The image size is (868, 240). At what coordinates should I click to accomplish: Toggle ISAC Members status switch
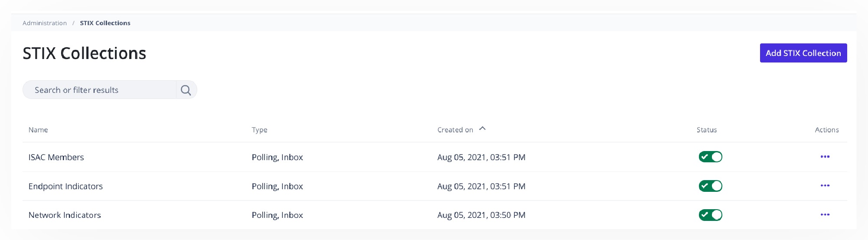click(x=710, y=157)
